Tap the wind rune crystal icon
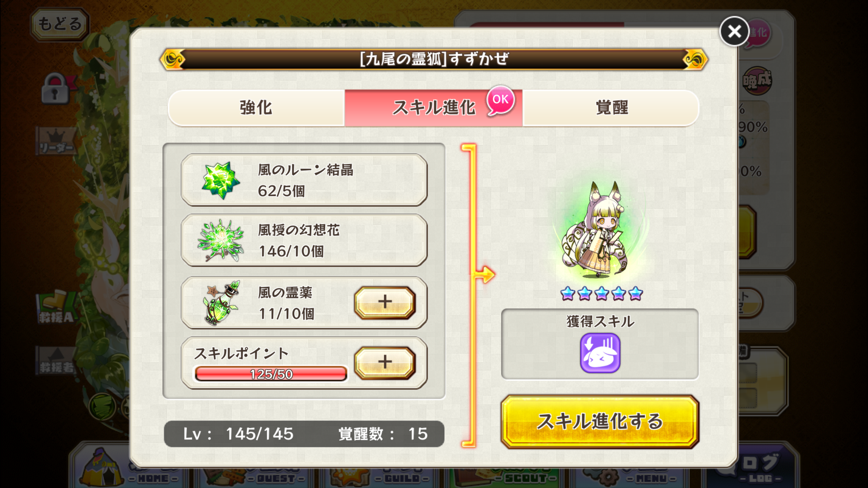The height and width of the screenshot is (488, 868). (x=220, y=180)
